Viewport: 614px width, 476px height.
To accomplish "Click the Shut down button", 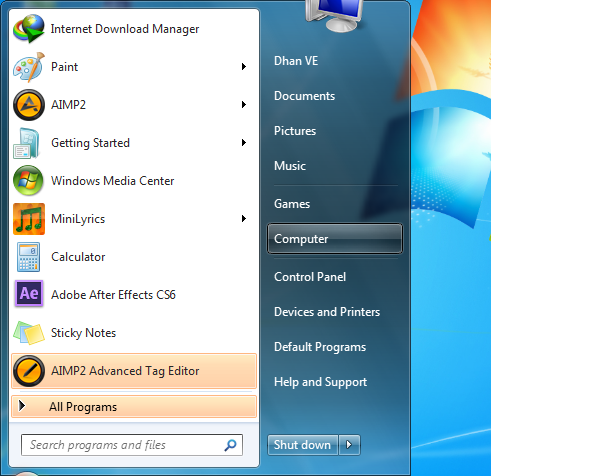I will 303,445.
